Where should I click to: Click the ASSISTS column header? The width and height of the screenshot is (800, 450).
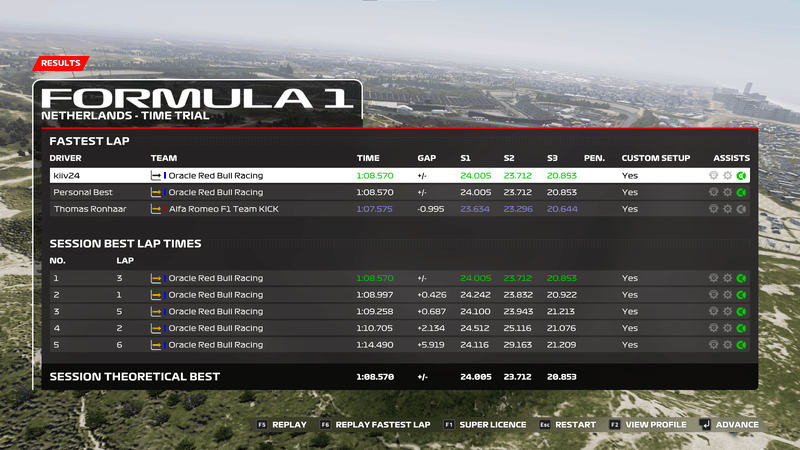pyautogui.click(x=732, y=158)
